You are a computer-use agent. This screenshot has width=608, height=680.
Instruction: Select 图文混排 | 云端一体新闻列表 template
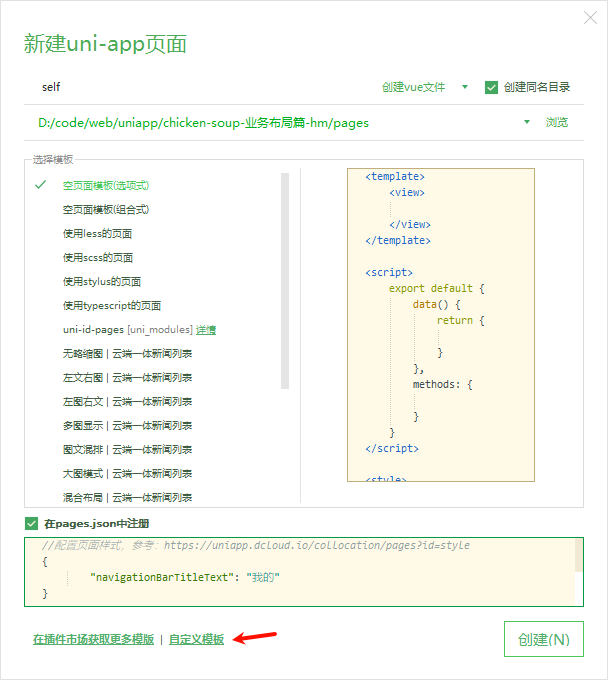(x=127, y=450)
